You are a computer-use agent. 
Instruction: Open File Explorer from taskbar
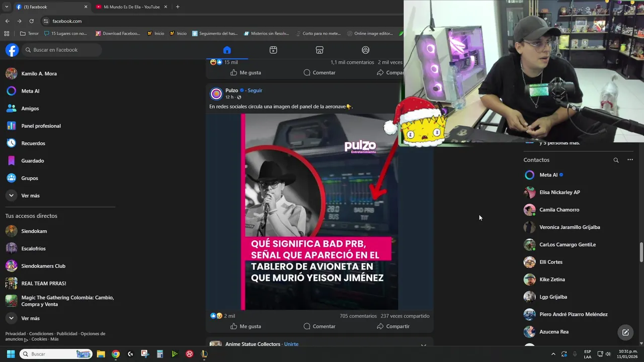tap(101, 354)
